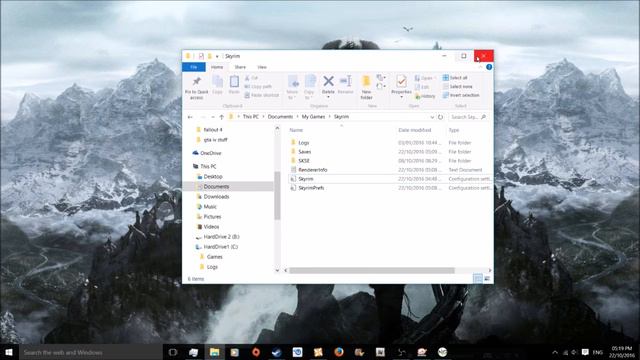Click Paste shortcut in the ribbon
The height and width of the screenshot is (360, 640).
click(262, 95)
